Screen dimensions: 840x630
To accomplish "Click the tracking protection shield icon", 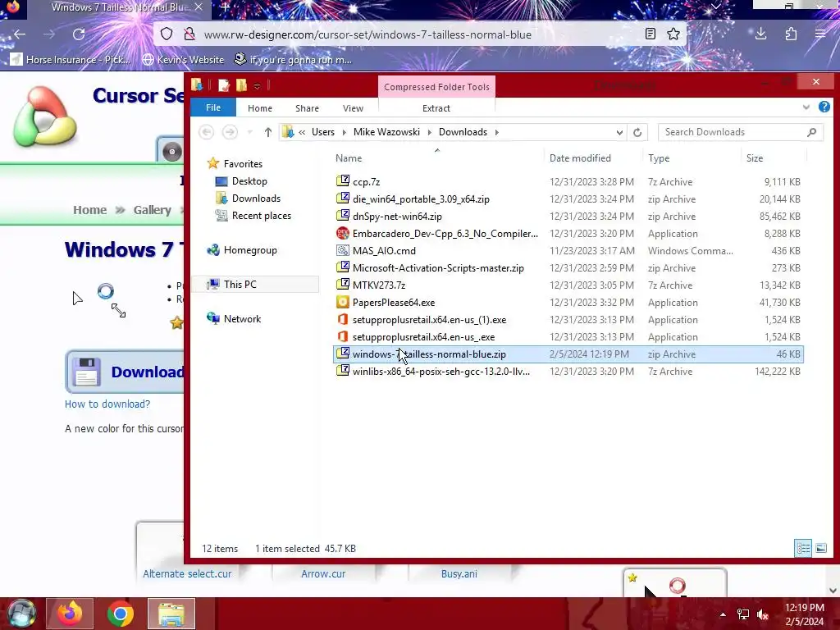I will tap(167, 34).
